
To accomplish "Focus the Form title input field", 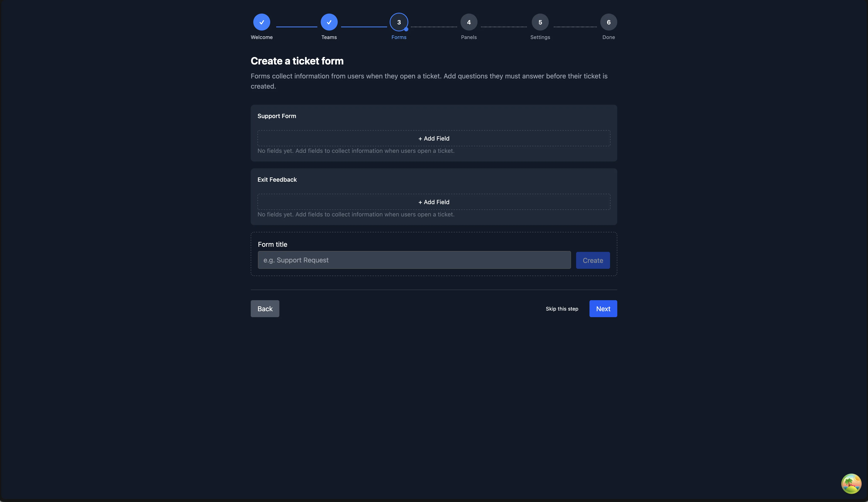I will 414,260.
